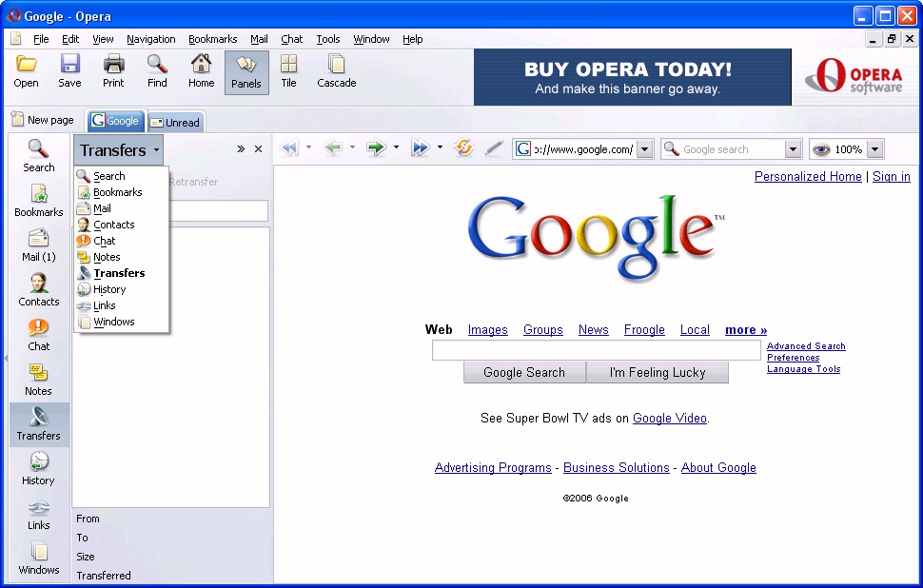This screenshot has width=923, height=588.
Task: Click the Buy Opera Today banner
Action: [633, 77]
